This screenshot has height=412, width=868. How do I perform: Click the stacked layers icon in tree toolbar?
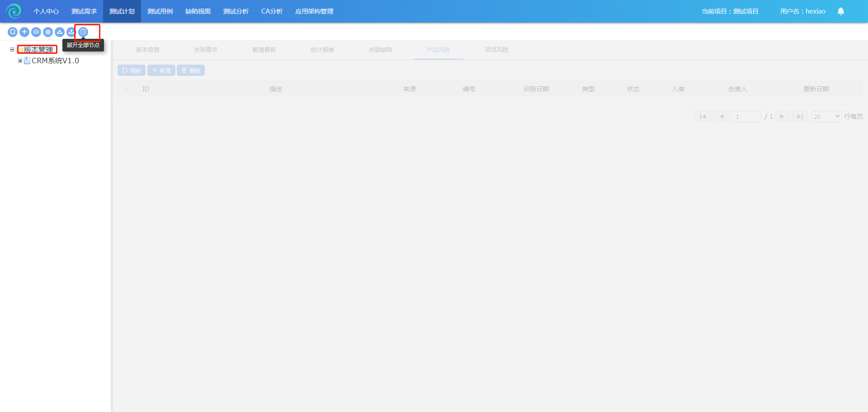pos(36,32)
